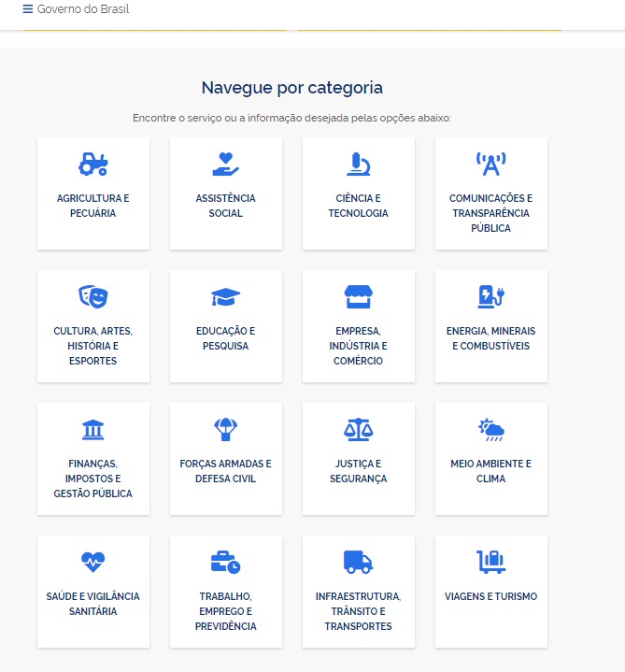Viewport: 625px width, 672px height.
Task: Open the Viagens e Turismo category link
Action: [x=491, y=596]
